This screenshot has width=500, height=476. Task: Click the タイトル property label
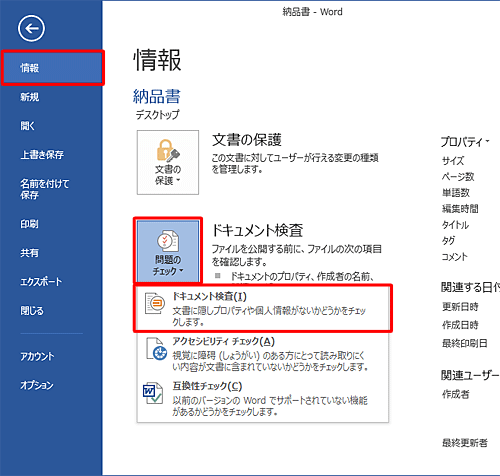[455, 225]
